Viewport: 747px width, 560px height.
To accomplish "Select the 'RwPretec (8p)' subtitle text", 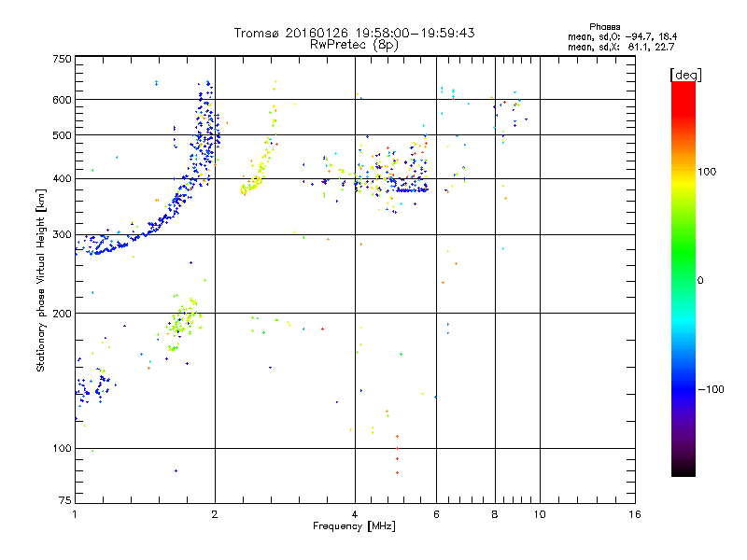I will 354,45.
